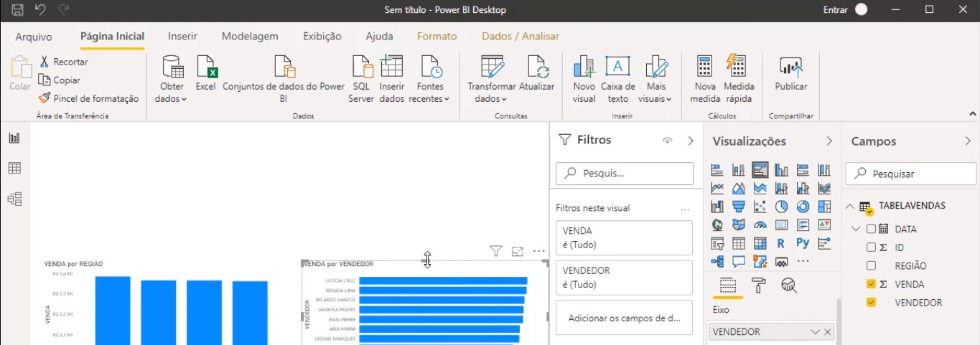The image size is (980, 345).
Task: Click Copiar in clipboard group
Action: point(59,80)
